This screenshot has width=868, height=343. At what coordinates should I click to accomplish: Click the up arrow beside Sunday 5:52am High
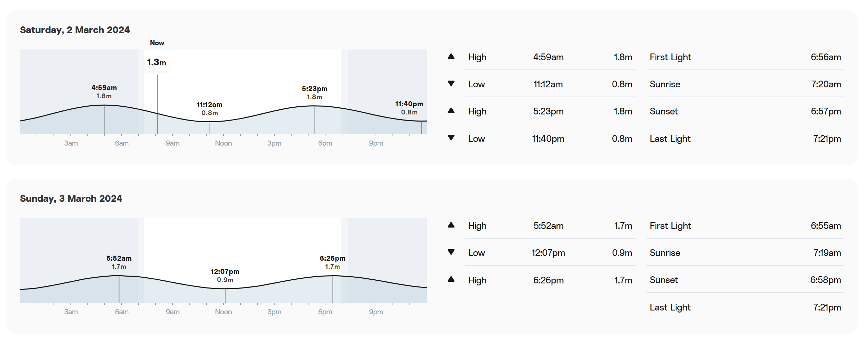[451, 225]
